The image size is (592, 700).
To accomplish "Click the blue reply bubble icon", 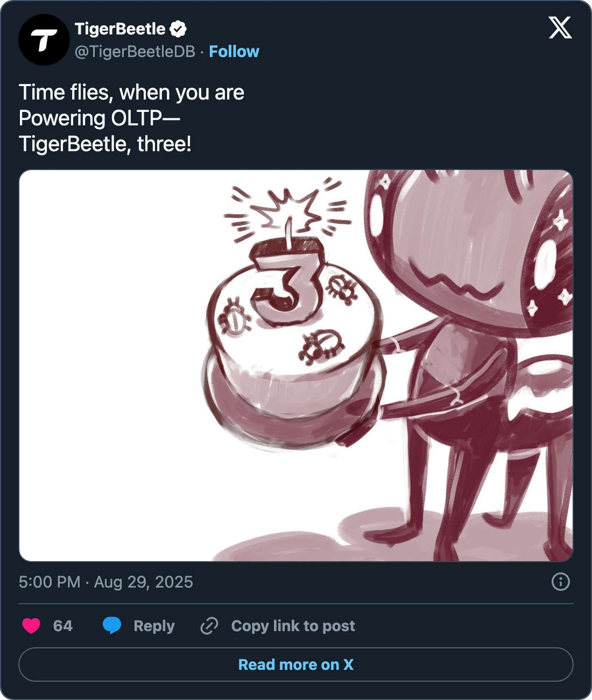I will (112, 626).
